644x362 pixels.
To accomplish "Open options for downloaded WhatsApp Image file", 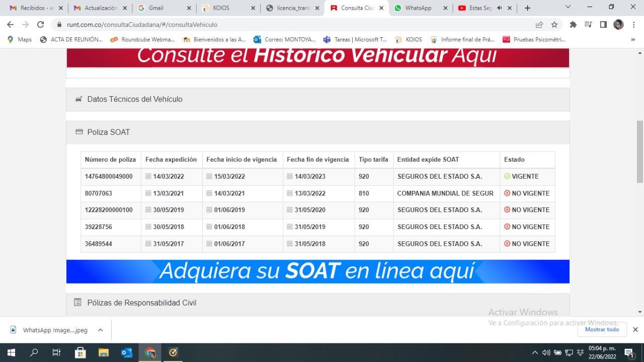I will [100, 330].
